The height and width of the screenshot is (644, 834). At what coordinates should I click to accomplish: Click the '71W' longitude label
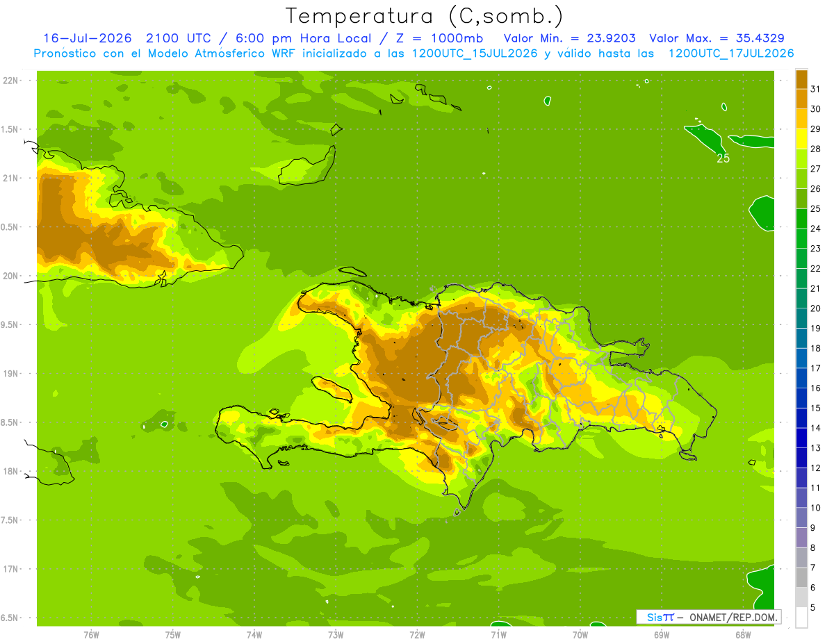[x=498, y=635]
